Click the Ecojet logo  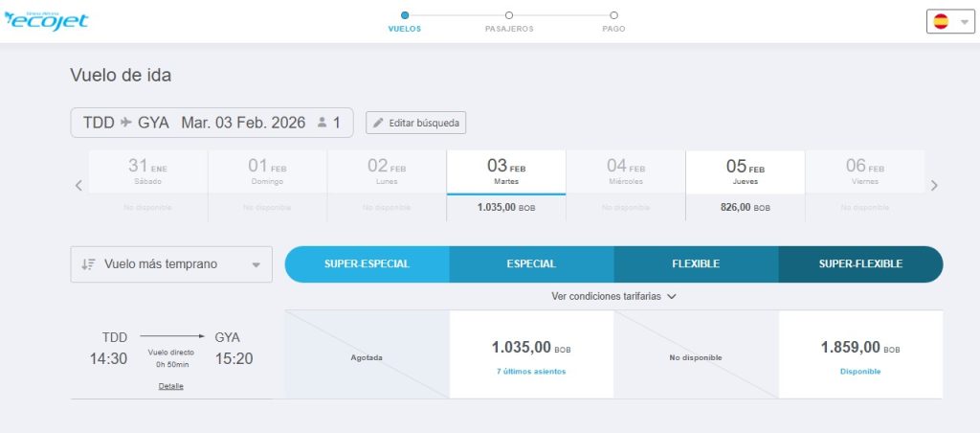pyautogui.click(x=46, y=21)
